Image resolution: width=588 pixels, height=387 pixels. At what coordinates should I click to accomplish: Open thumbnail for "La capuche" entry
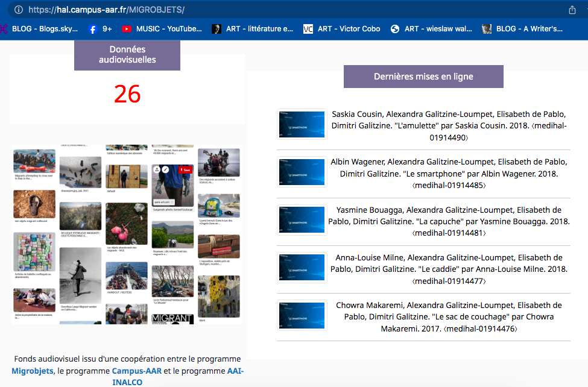(302, 220)
